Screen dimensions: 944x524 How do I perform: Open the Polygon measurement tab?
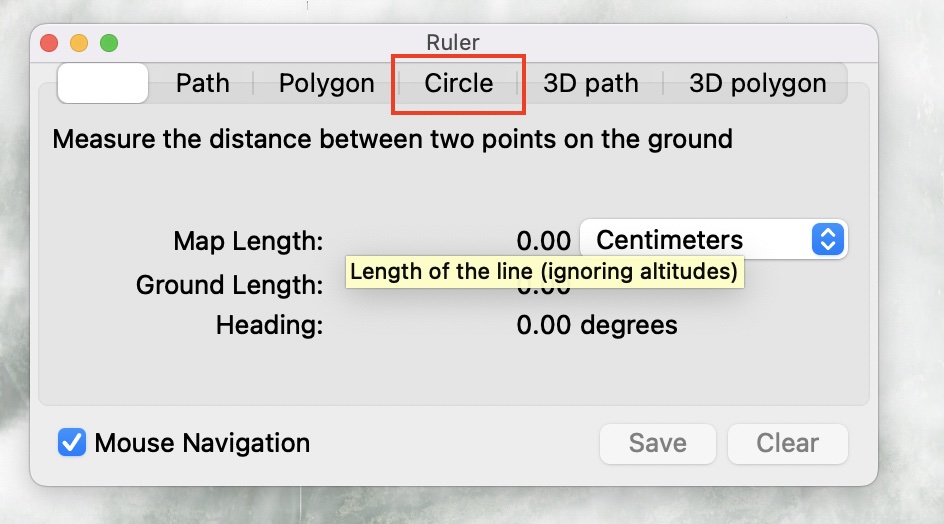pos(326,83)
